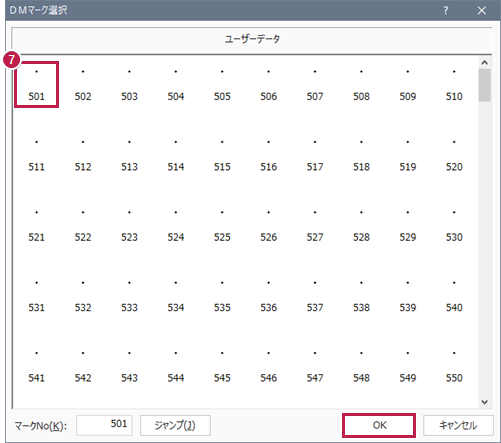
Task: Confirm selection with OK button
Action: pos(379,425)
